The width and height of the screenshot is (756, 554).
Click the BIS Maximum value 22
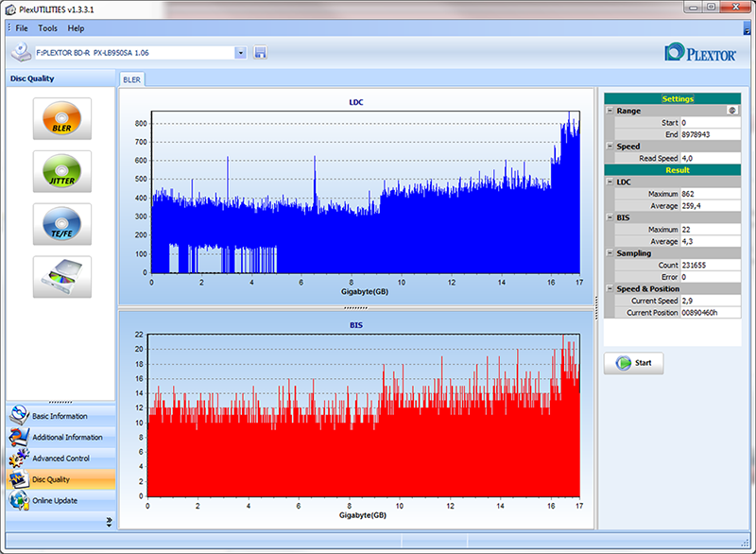(711, 230)
